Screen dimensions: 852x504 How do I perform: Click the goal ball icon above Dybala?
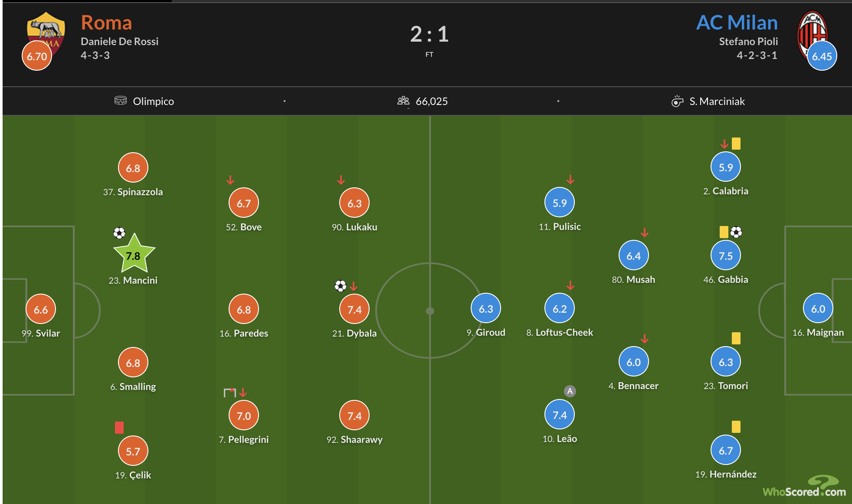341,286
